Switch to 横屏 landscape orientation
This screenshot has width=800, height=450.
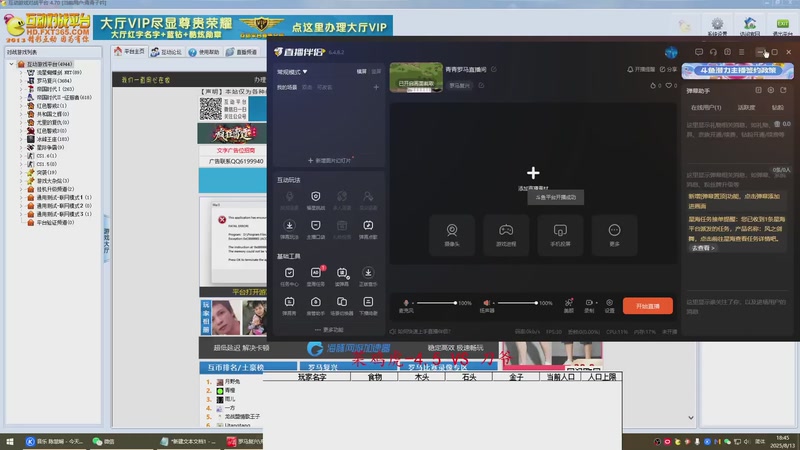pyautogui.click(x=361, y=72)
